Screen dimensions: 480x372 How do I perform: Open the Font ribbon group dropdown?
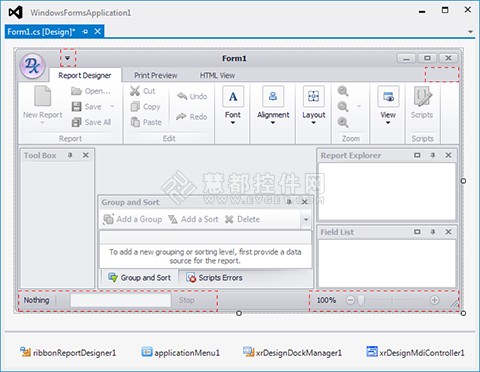(233, 105)
